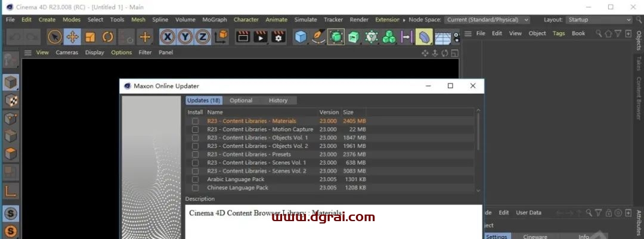Open the Attributes User Data menu
The width and height of the screenshot is (644, 239).
click(x=528, y=213)
